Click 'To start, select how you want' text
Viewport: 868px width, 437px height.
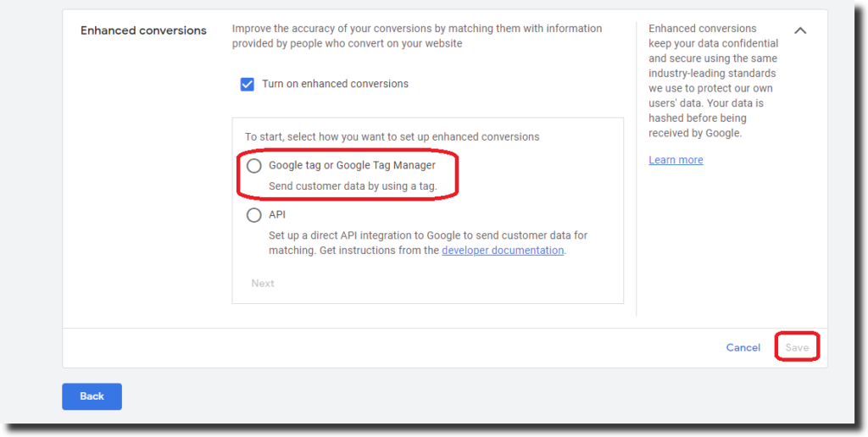(392, 136)
